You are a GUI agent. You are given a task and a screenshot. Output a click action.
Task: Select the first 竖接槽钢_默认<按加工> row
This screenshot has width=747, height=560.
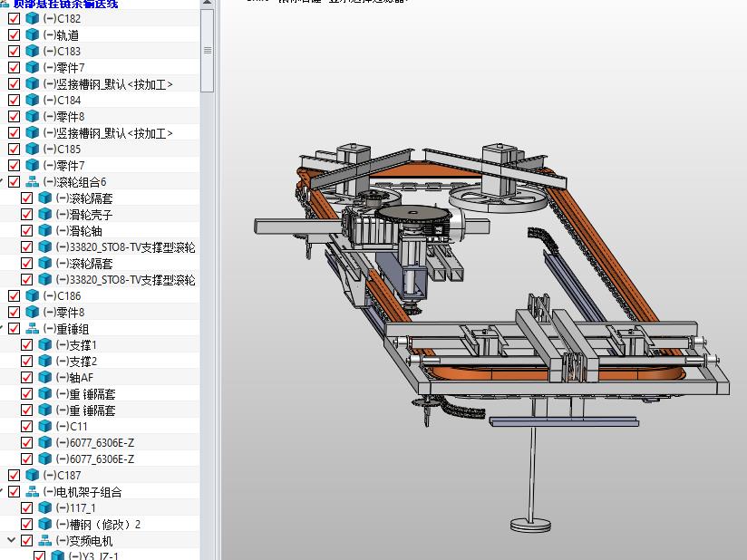100,83
